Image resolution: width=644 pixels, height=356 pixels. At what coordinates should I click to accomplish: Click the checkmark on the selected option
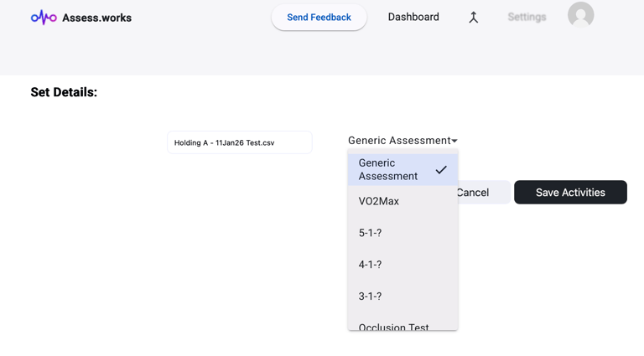tap(441, 170)
